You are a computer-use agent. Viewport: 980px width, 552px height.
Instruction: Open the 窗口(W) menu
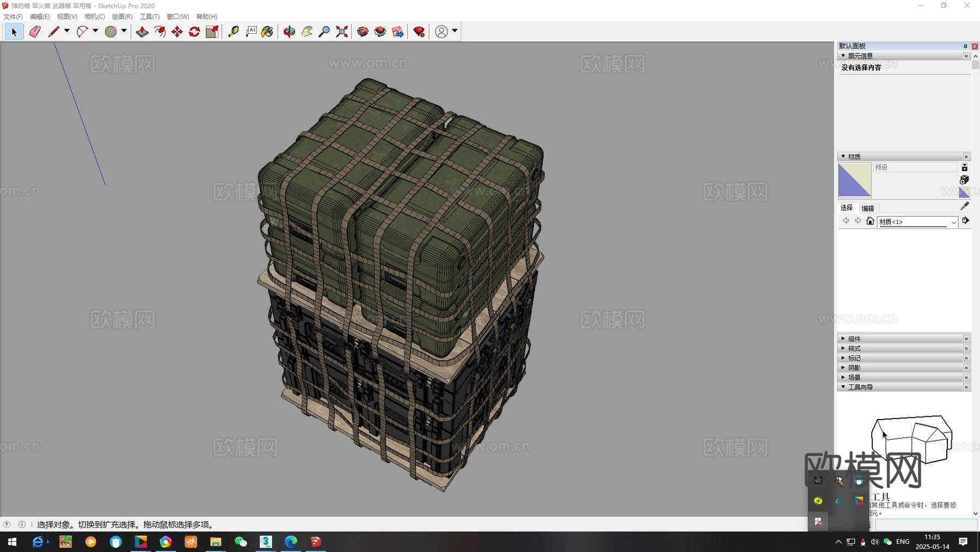(x=178, y=17)
